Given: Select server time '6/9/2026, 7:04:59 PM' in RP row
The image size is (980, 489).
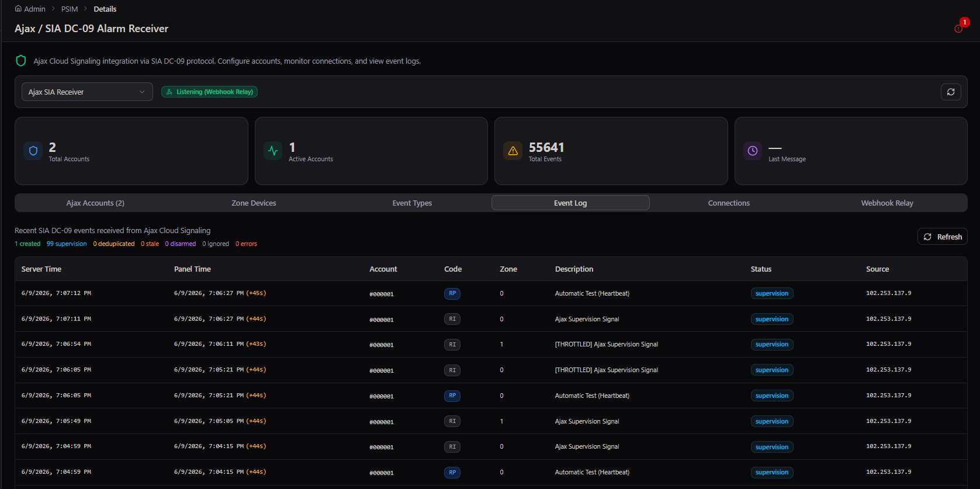Looking at the screenshot, I should (x=56, y=472).
